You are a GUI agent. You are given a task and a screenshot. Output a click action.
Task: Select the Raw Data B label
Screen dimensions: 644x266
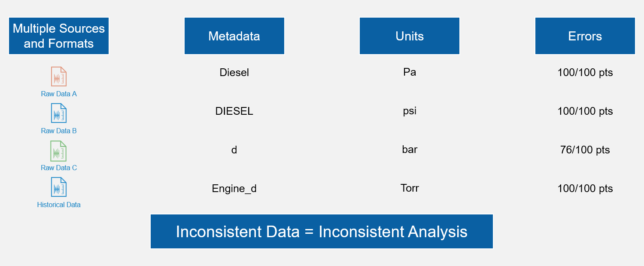coord(59,131)
